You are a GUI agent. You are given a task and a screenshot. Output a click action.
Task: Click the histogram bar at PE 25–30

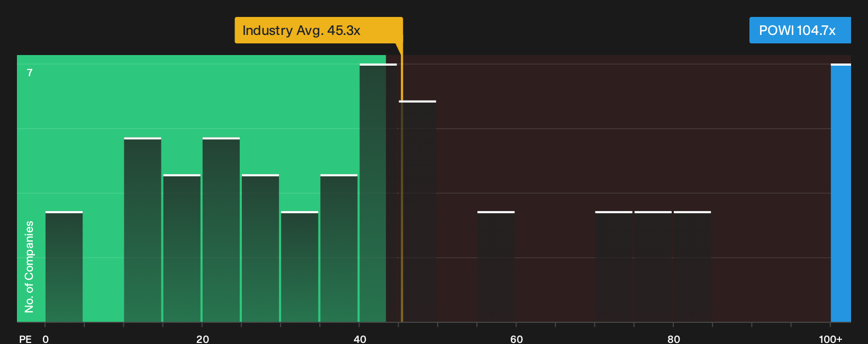pyautogui.click(x=260, y=248)
